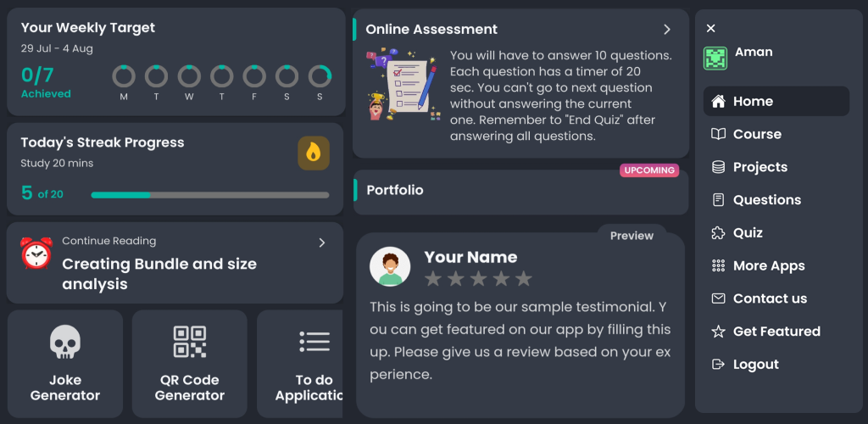Click the Get Featured link
Screen dimensions: 868x424
coord(776,331)
